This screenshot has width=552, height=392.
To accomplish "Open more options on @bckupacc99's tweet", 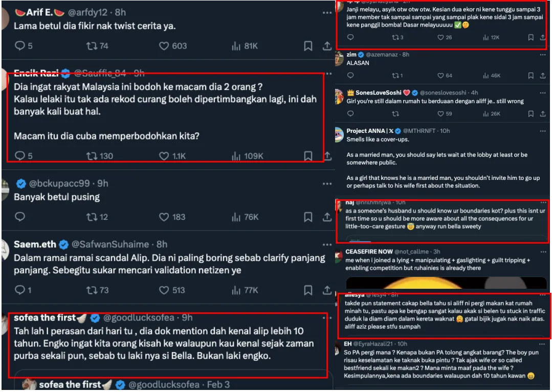I will (x=327, y=183).
